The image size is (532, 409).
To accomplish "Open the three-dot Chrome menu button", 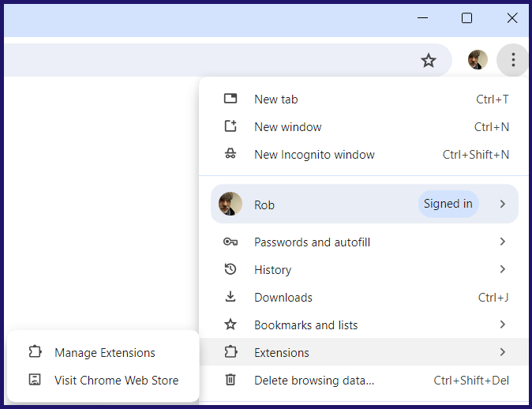I will [513, 60].
